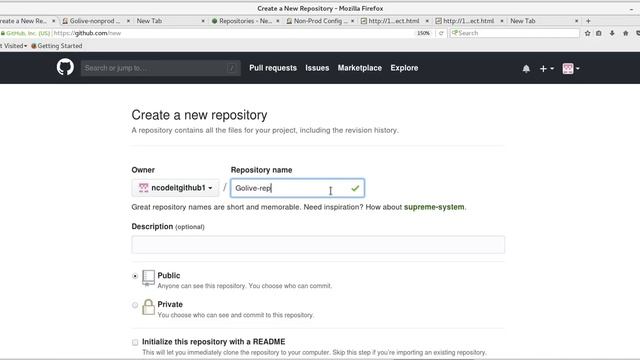Reload the page using refresh button
The image size is (640, 360).
click(441, 33)
